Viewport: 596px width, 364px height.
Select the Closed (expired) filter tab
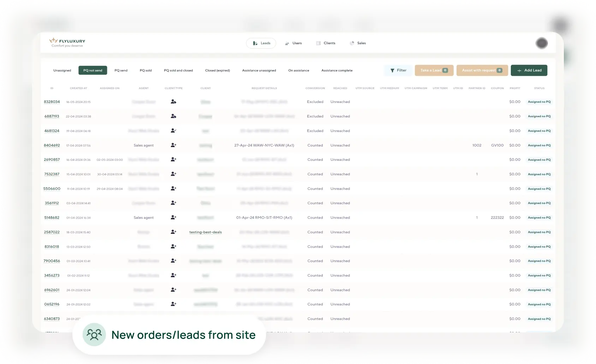[x=217, y=71]
